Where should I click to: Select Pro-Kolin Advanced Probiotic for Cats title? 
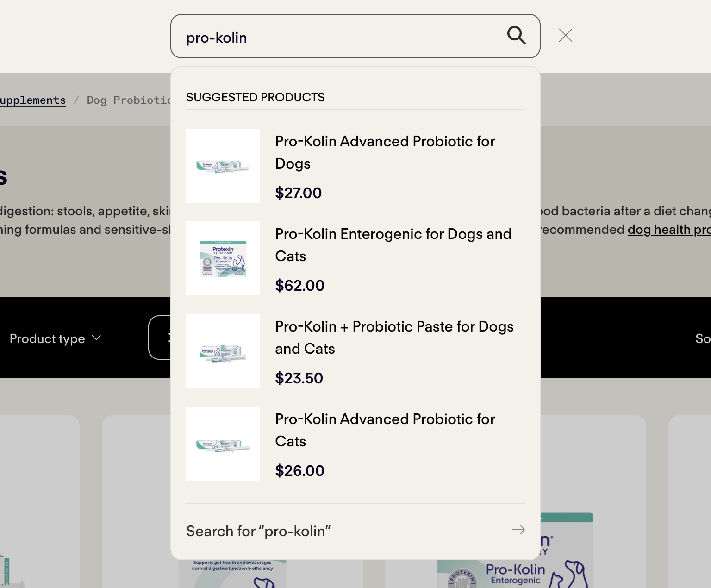click(x=385, y=430)
